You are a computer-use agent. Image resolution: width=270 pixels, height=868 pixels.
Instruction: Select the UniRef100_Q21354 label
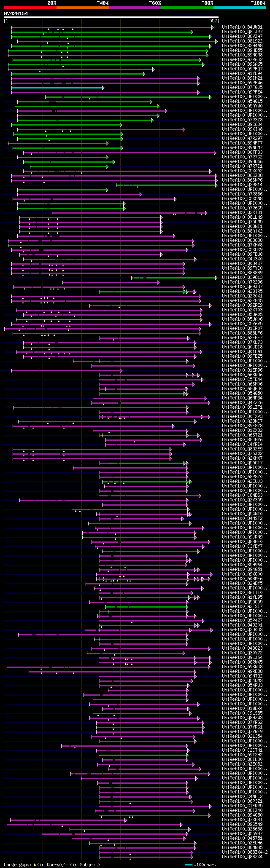click(242, 737)
